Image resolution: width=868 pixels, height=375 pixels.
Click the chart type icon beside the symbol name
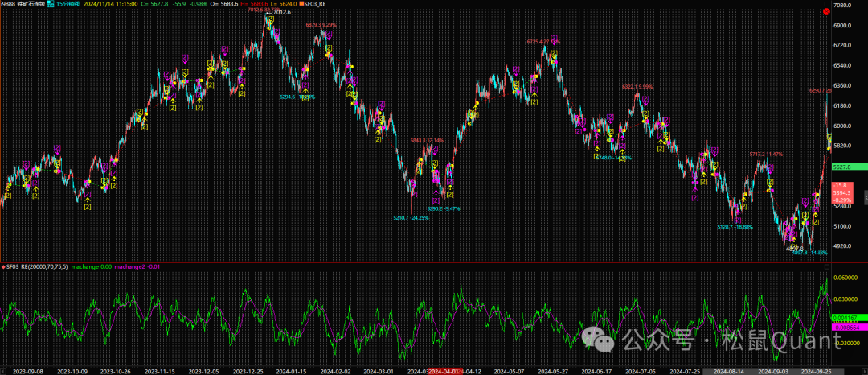(50, 3)
